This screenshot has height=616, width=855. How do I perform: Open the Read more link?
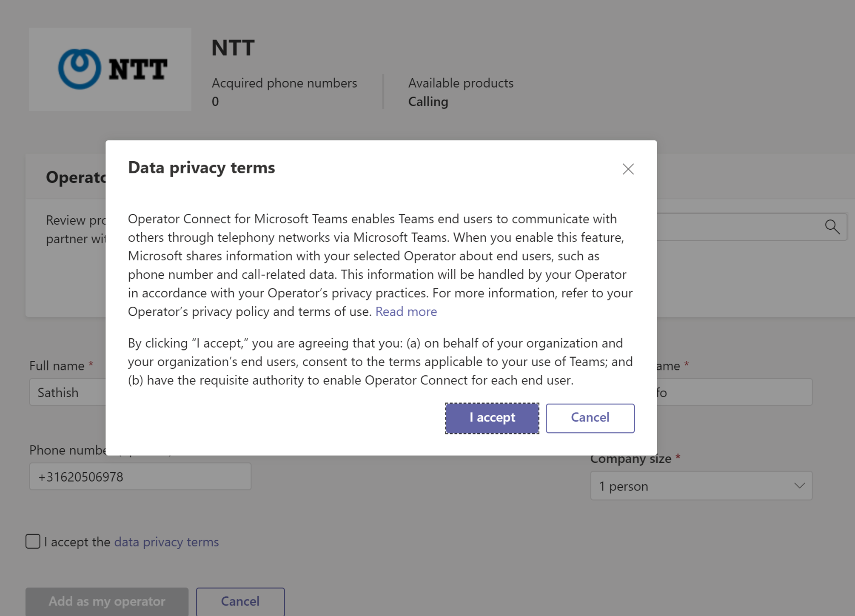(406, 311)
